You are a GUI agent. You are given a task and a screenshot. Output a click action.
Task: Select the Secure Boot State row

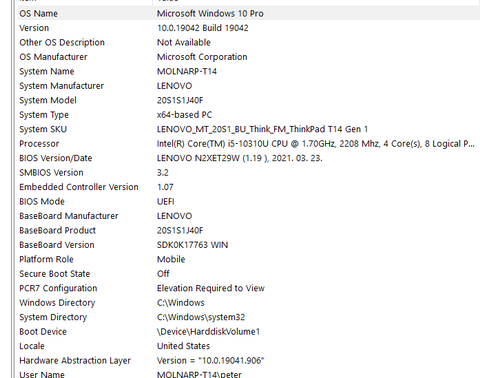point(249,274)
